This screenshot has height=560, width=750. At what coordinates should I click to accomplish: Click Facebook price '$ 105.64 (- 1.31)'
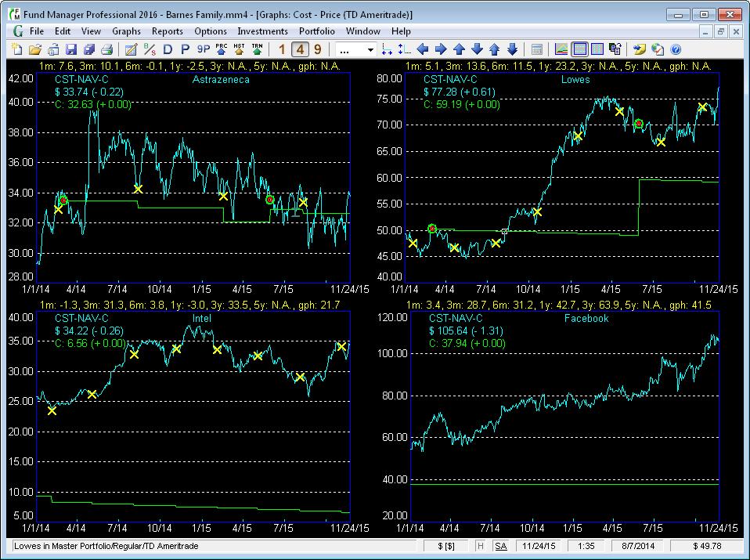[466, 331]
